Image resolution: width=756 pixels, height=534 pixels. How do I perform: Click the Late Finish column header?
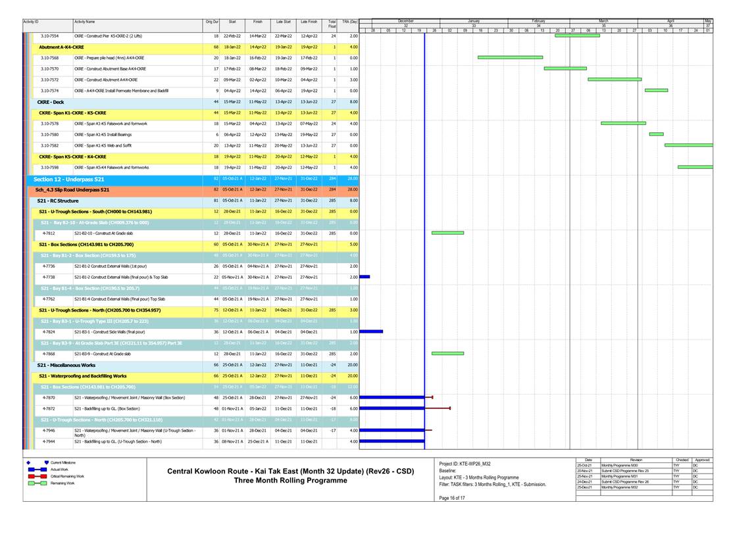coord(309,22)
